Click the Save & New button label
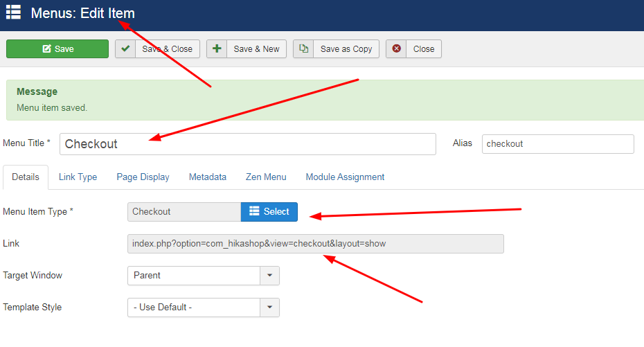644x347 pixels. point(256,49)
